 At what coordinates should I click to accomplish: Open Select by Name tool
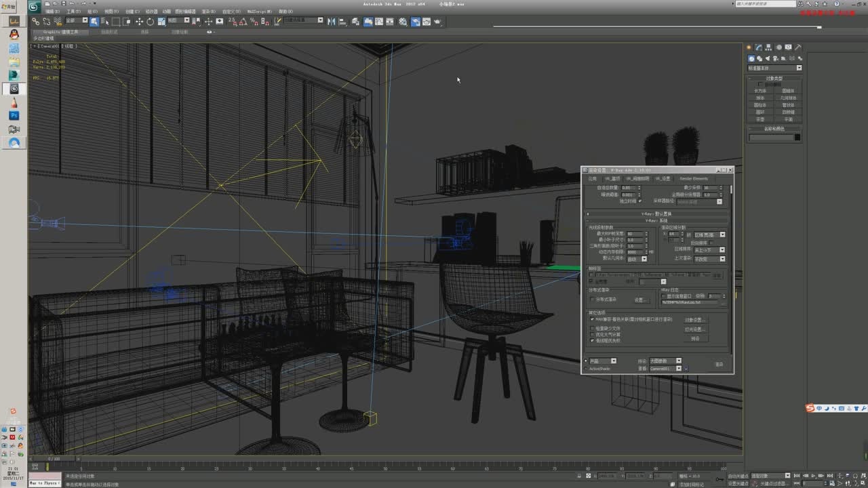105,21
